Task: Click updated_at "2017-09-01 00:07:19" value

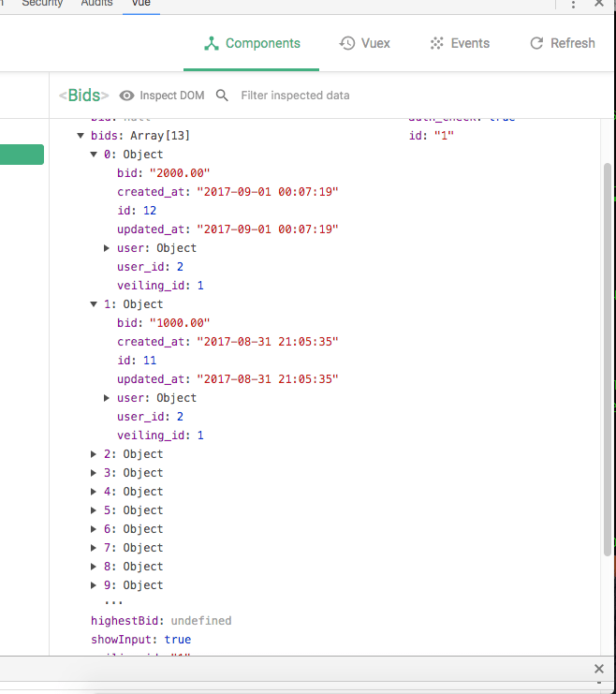Action: 268,229
